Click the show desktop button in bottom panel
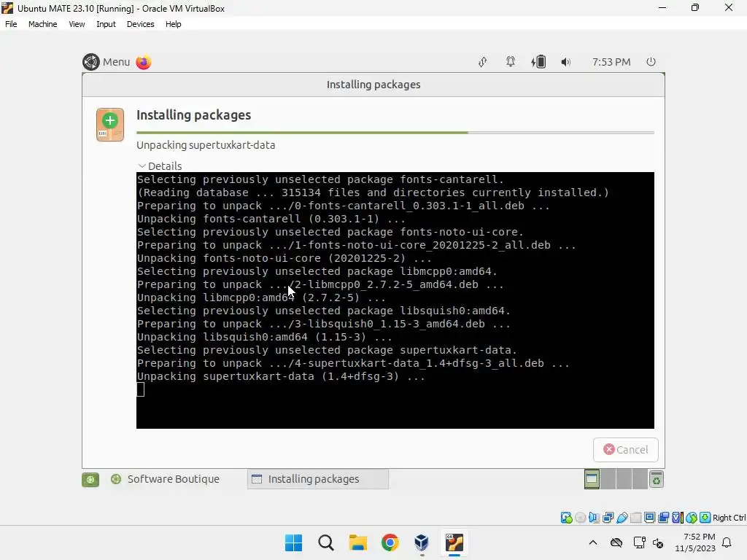The width and height of the screenshot is (747, 560). pos(90,479)
